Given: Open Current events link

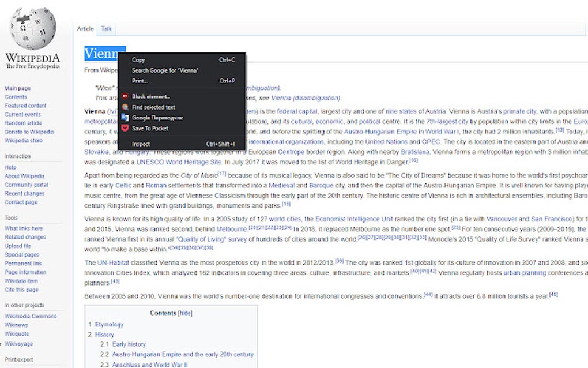Looking at the screenshot, I should [22, 114].
